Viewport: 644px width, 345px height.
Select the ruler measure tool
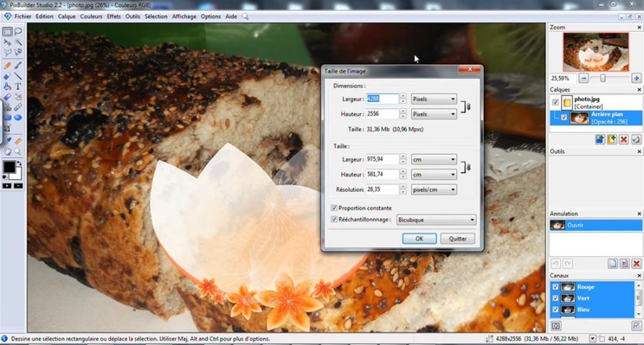click(x=18, y=141)
